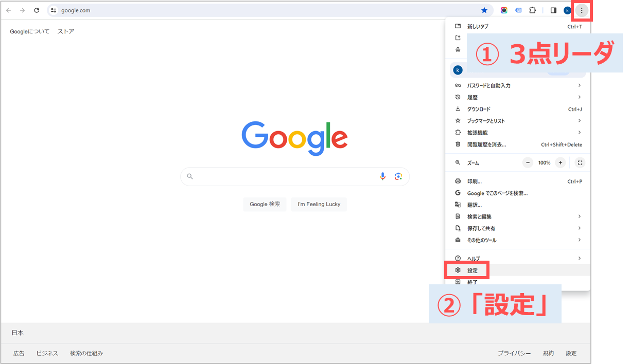Click the blue bookmark star
This screenshot has width=630, height=364.
[484, 10]
